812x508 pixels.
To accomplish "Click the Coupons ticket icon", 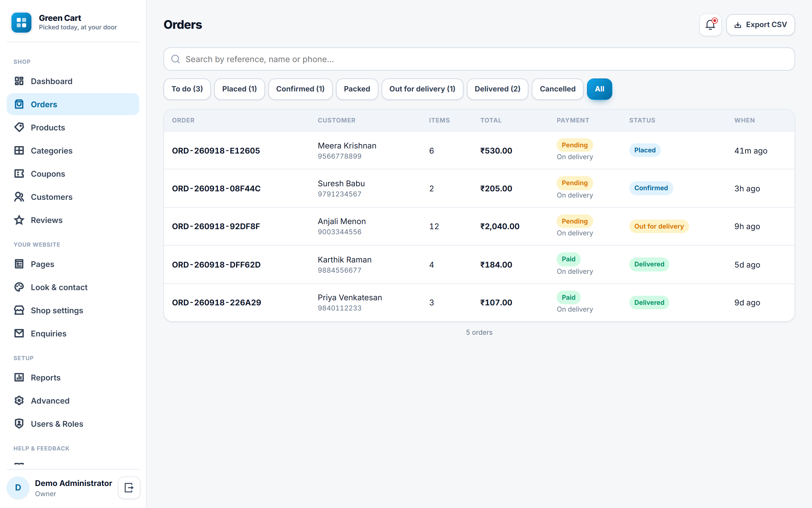I will [19, 174].
